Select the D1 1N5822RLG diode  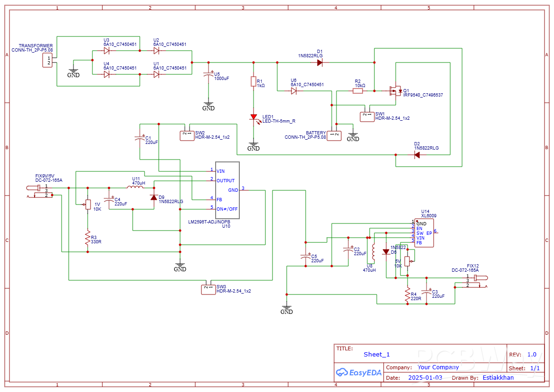coord(320,62)
